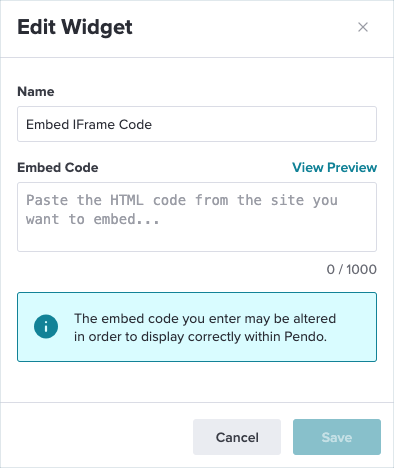This screenshot has width=394, height=468.
Task: Save the widget changes
Action: (337, 437)
